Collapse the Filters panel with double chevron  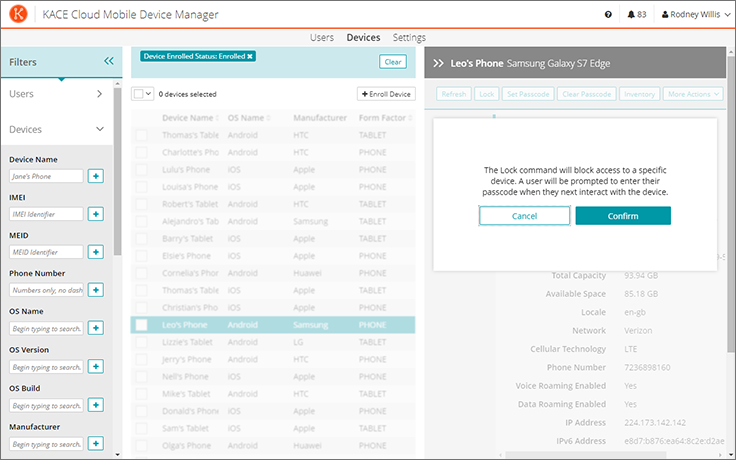(x=109, y=61)
